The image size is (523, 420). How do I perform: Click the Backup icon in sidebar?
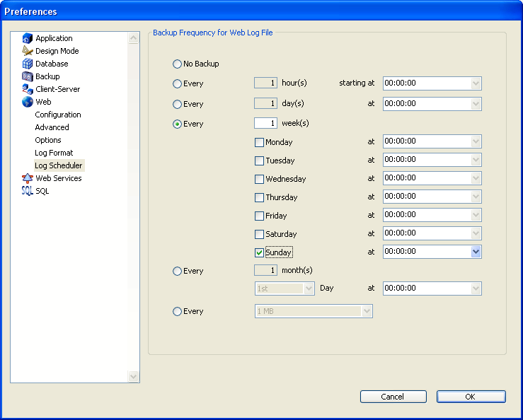[x=28, y=76]
